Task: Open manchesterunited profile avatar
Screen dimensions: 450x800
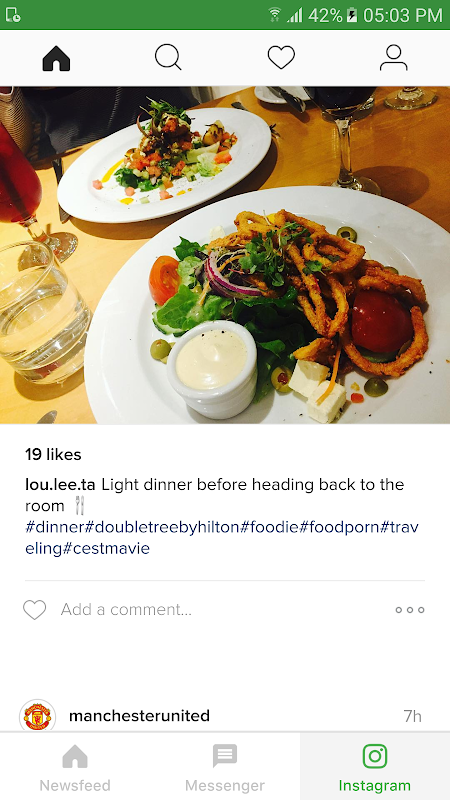Action: click(37, 716)
